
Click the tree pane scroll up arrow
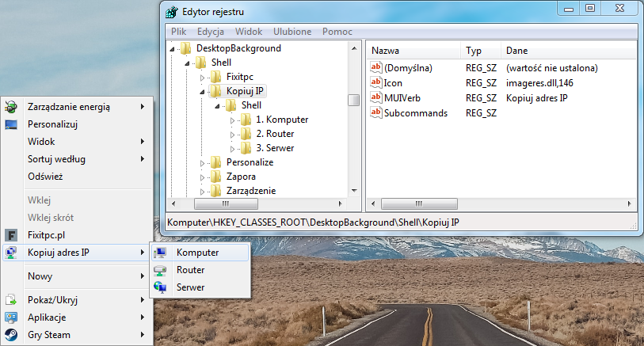pyautogui.click(x=354, y=48)
